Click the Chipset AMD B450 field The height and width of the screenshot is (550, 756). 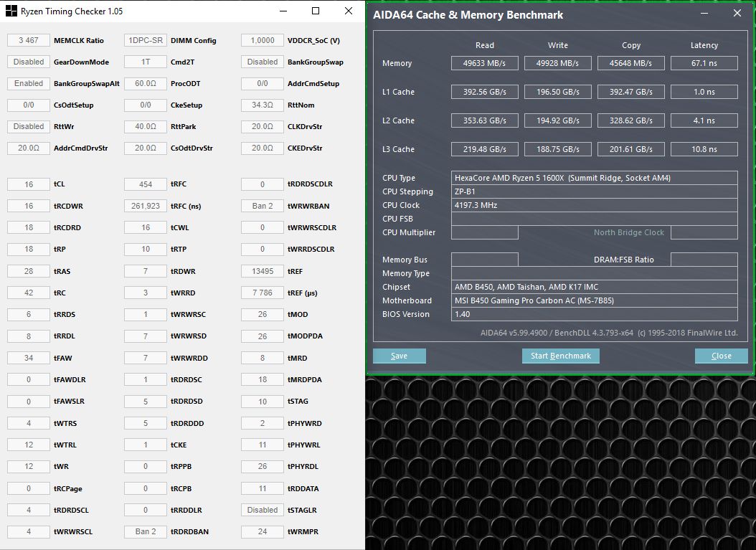(595, 287)
